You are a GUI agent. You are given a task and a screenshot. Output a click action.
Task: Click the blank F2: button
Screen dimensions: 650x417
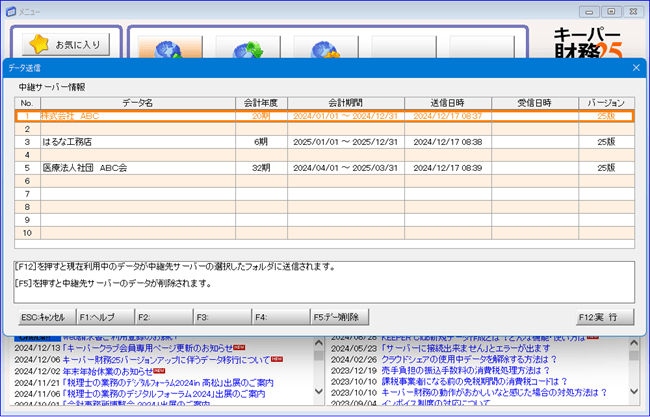pyautogui.click(x=164, y=317)
